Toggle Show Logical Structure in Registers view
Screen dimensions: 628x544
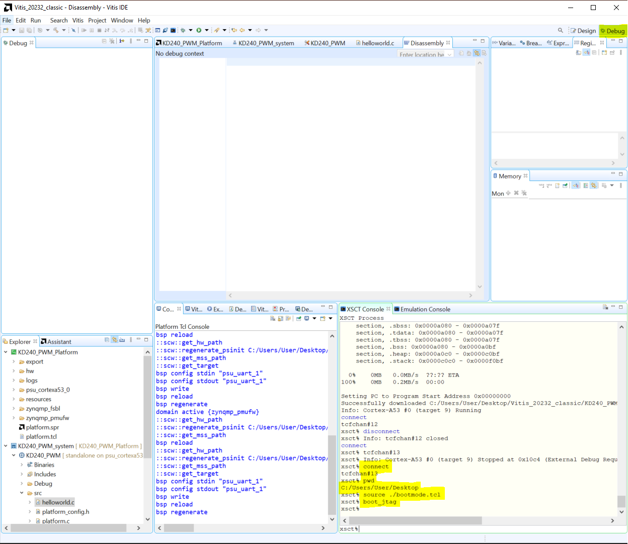point(586,52)
